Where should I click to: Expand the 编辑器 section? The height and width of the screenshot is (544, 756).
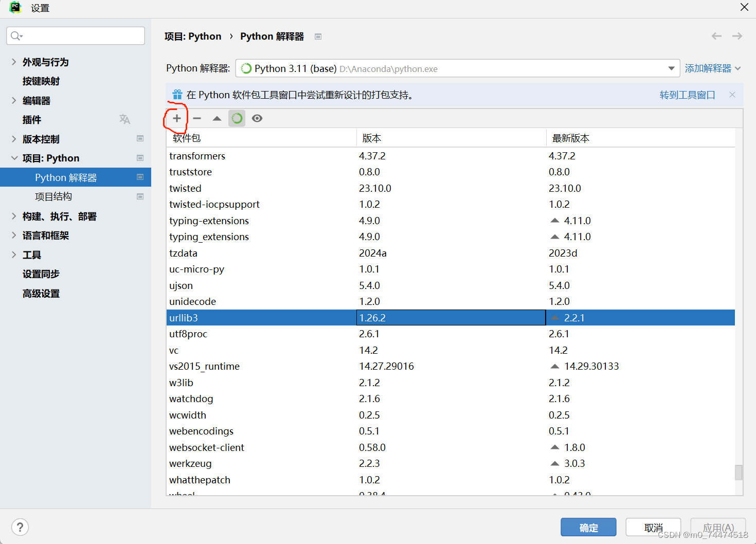point(14,100)
